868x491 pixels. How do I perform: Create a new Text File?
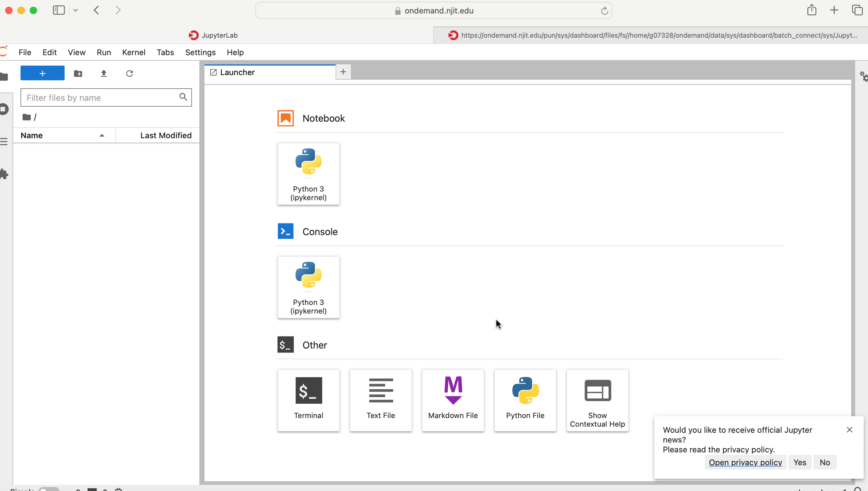click(x=380, y=400)
